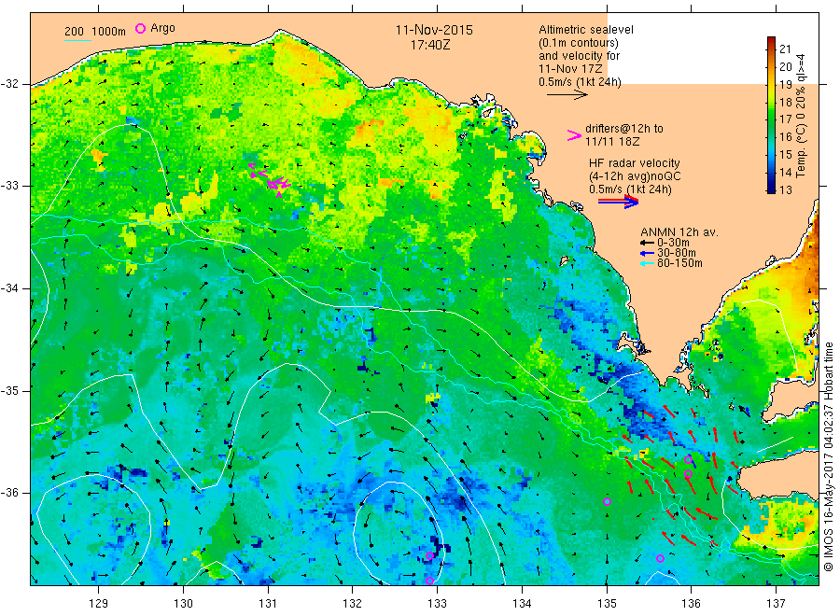Click the 'Argo' legend label
The width and height of the screenshot is (840, 616).
(162, 28)
